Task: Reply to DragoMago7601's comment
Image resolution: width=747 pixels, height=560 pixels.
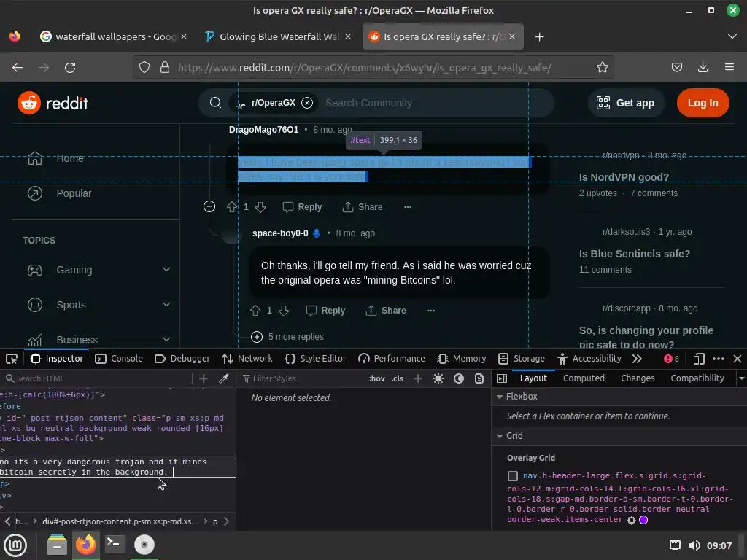Action: tap(302, 206)
